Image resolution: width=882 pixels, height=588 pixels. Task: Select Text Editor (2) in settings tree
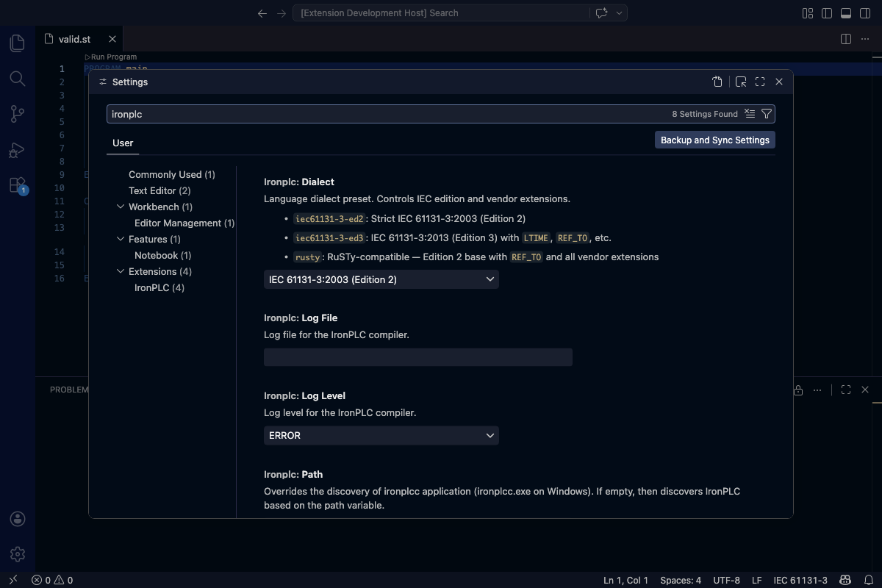click(159, 190)
